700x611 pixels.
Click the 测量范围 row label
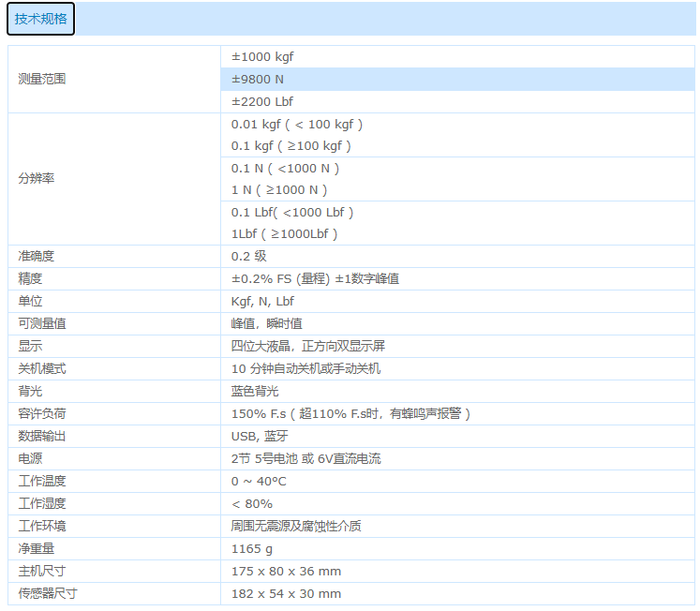pos(42,80)
